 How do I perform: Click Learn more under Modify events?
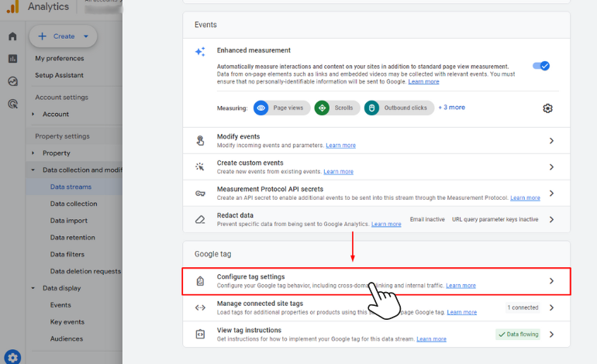coord(341,146)
